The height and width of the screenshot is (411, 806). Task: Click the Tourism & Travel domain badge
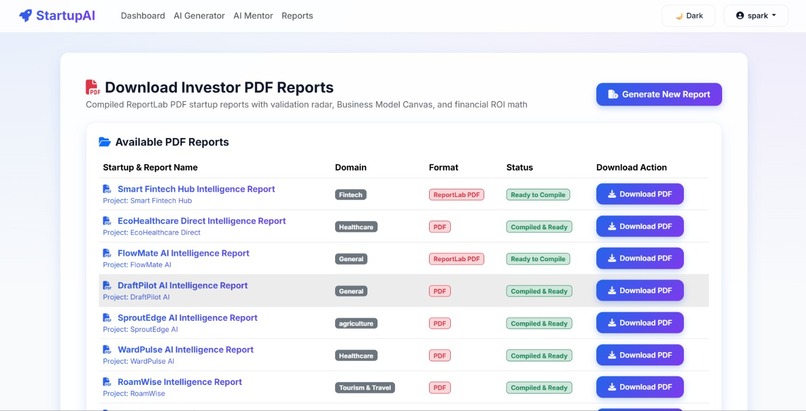point(365,388)
